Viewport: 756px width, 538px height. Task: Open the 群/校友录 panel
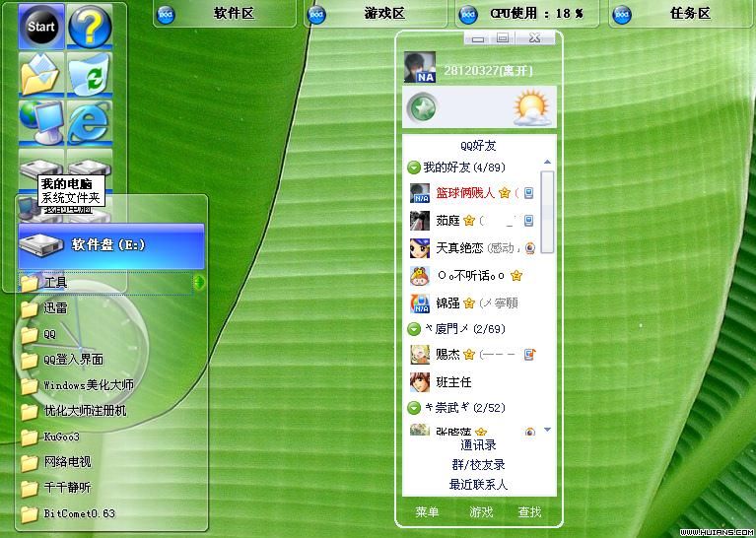click(x=478, y=465)
